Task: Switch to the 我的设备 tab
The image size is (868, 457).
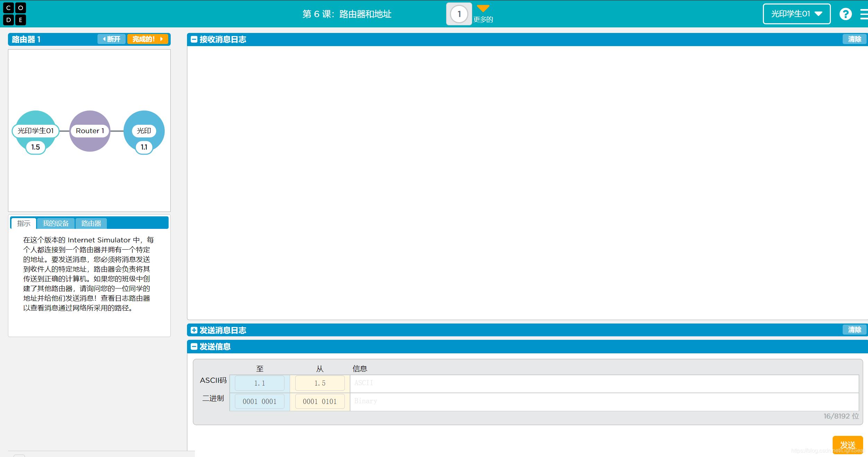Action: coord(56,223)
